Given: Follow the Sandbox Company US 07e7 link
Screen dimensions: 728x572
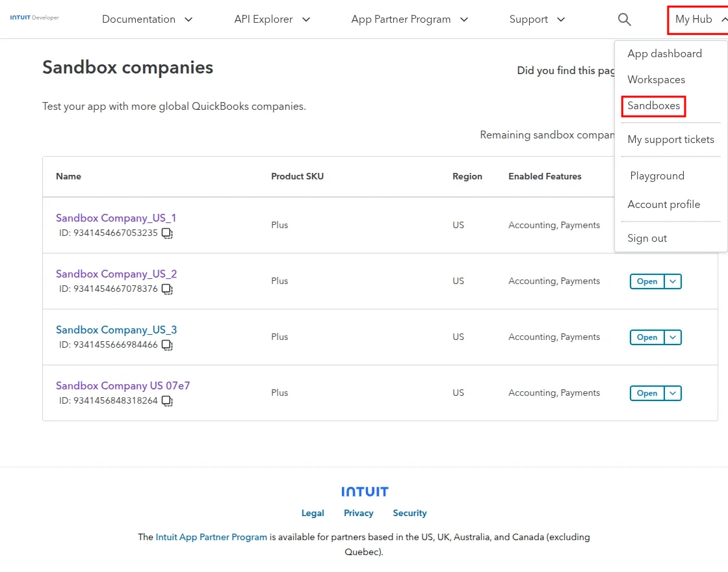Looking at the screenshot, I should [123, 386].
